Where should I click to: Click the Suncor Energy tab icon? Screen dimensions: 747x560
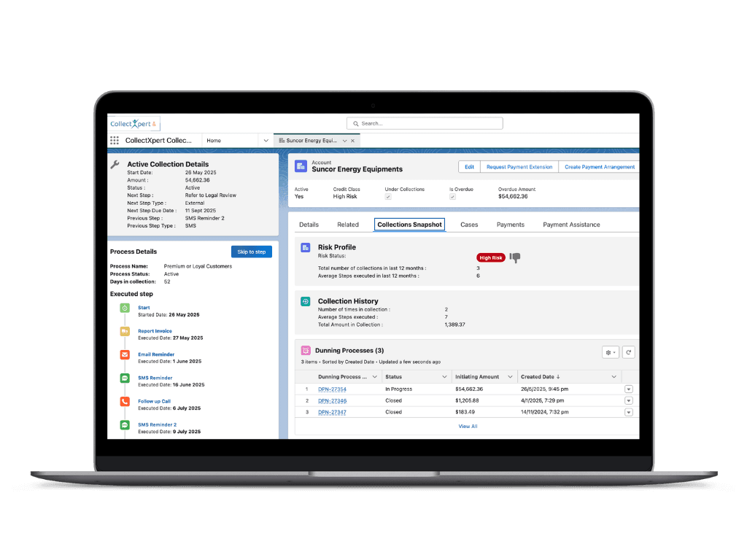tap(282, 141)
